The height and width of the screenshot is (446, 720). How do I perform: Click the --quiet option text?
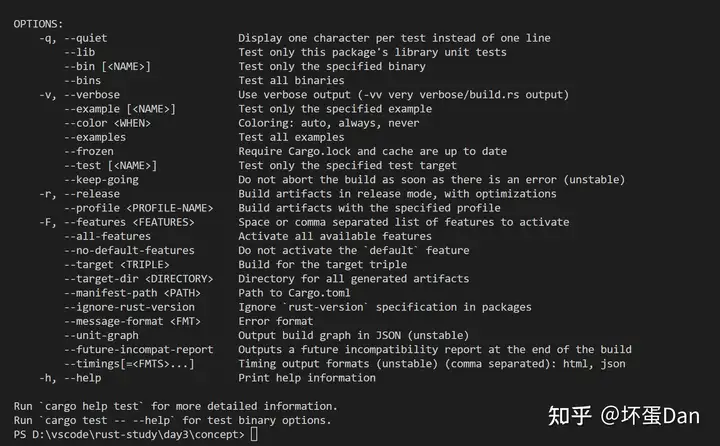click(85, 38)
